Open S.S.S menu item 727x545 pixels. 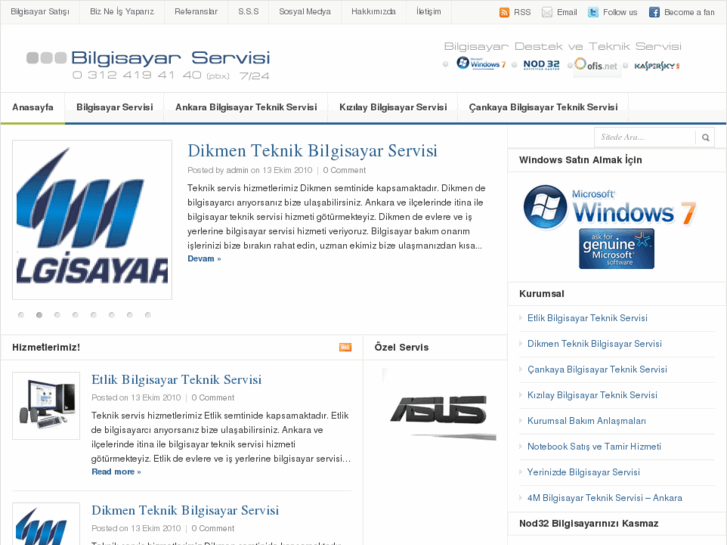249,12
